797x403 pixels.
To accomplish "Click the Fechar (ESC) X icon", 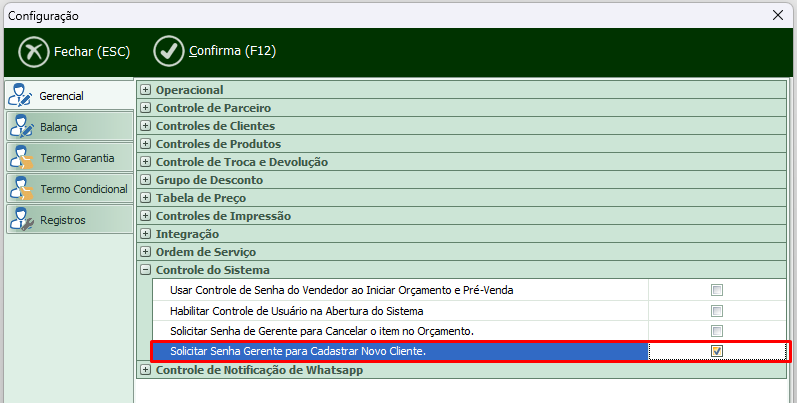I will tap(34, 51).
